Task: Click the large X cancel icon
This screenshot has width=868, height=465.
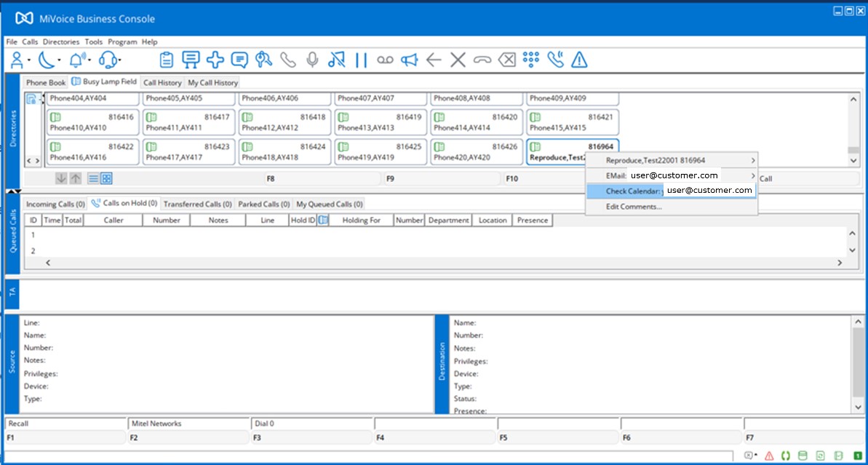Action: point(458,60)
